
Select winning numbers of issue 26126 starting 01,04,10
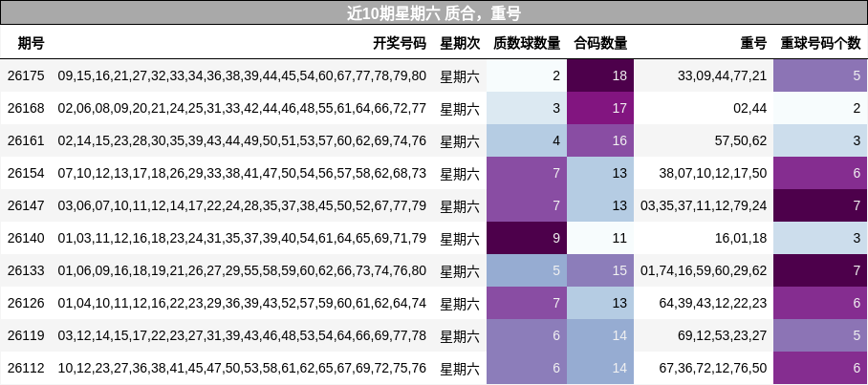[x=242, y=303]
